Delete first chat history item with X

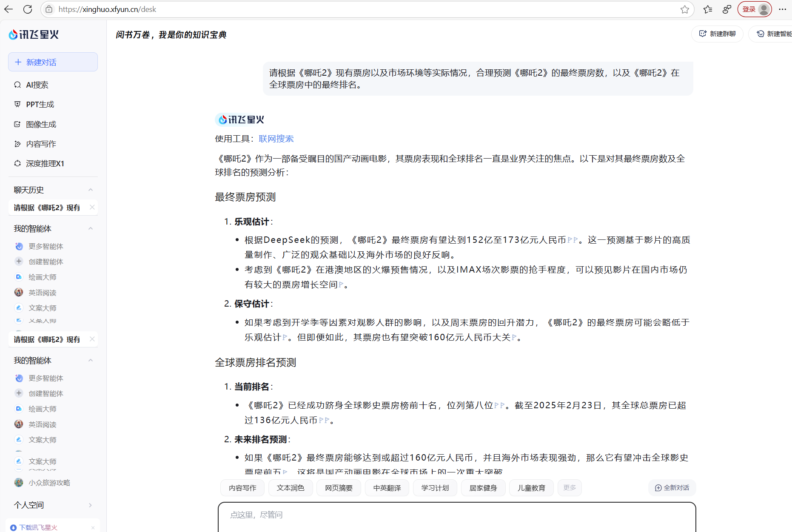tap(92, 207)
